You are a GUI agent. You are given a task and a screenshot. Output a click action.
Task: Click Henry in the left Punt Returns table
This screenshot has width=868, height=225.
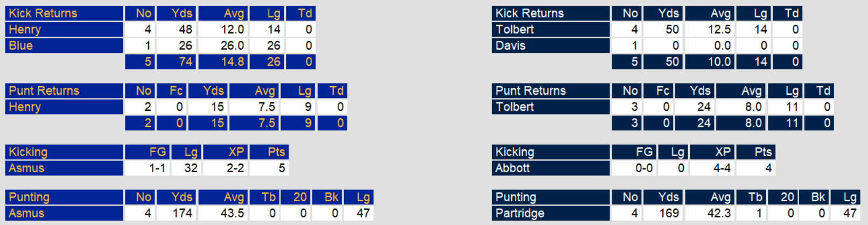pyautogui.click(x=25, y=107)
